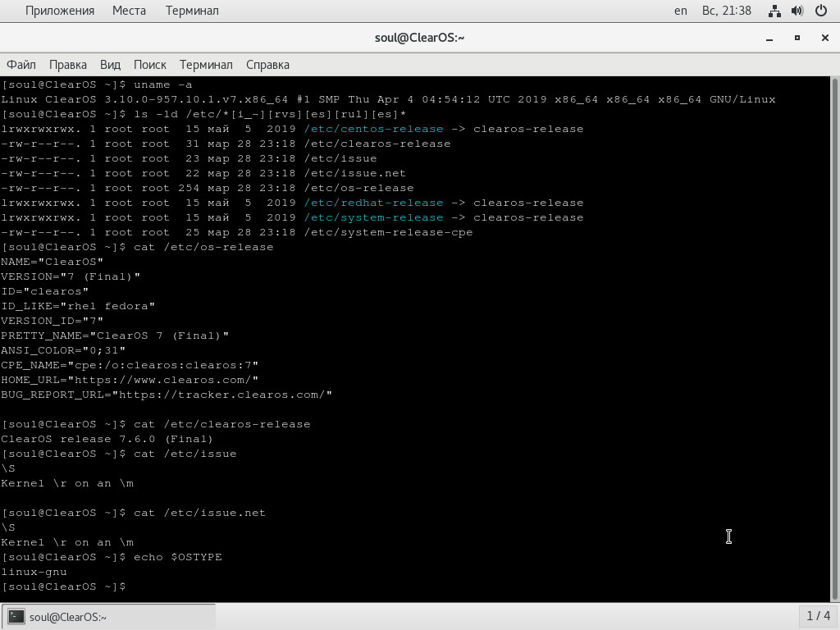
Task: Open the Справка menu
Action: click(x=268, y=65)
